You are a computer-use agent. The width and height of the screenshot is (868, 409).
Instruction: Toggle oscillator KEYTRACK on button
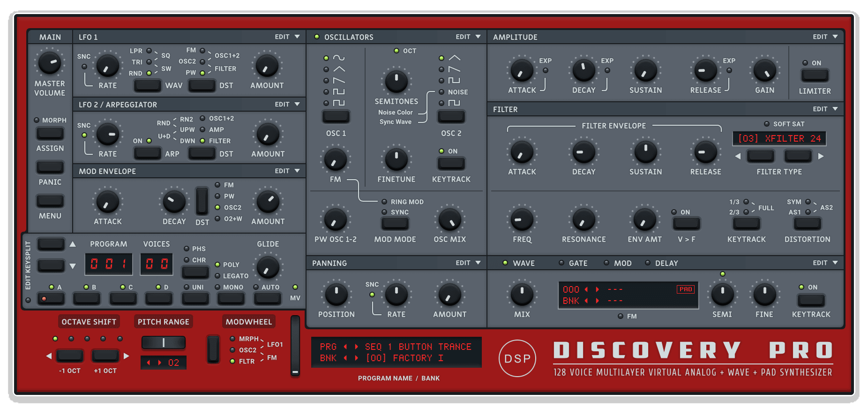tap(451, 163)
